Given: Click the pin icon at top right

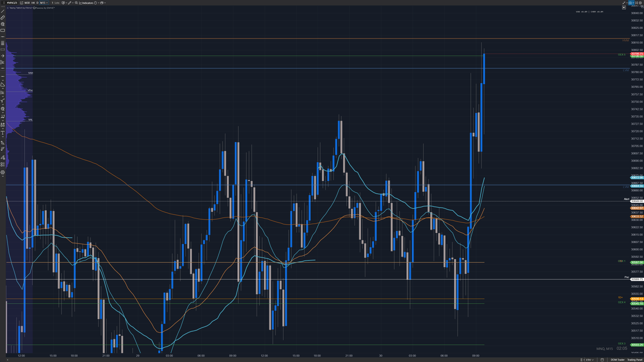Looking at the screenshot, I should [624, 3].
